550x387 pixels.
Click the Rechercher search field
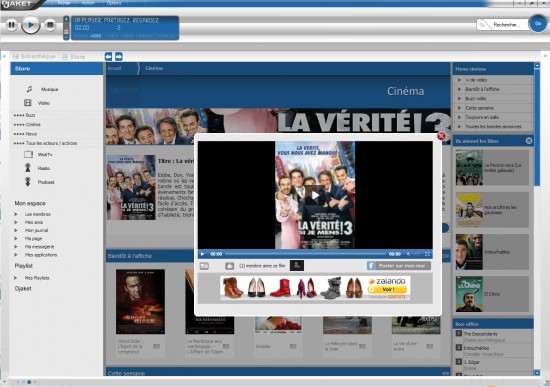[x=503, y=25]
